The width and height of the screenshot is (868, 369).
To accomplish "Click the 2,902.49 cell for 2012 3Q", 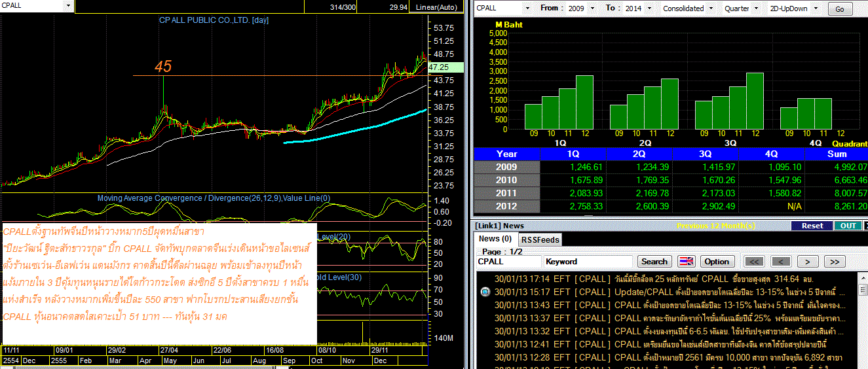I will (x=705, y=206).
